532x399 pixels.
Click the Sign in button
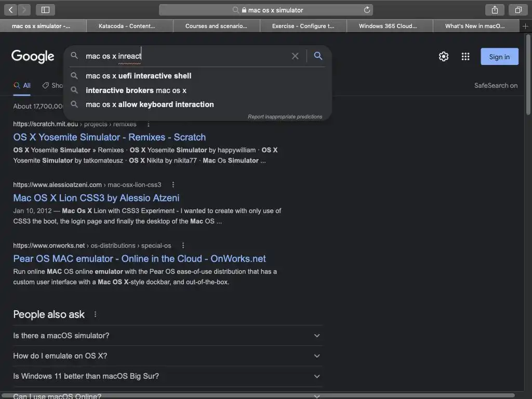click(499, 57)
